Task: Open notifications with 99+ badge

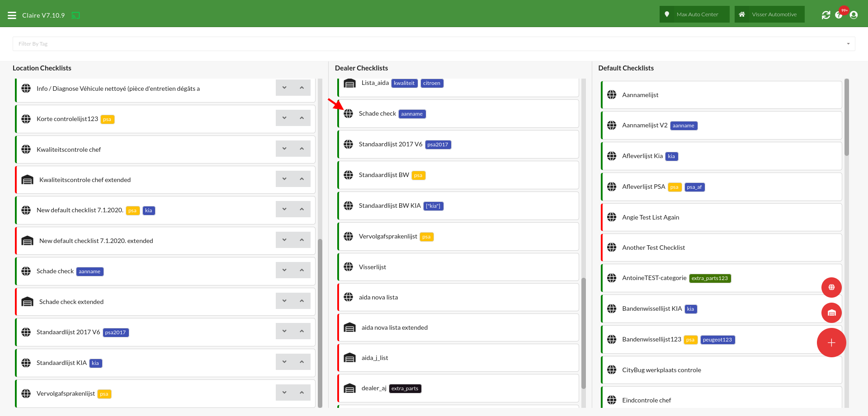Action: point(840,15)
